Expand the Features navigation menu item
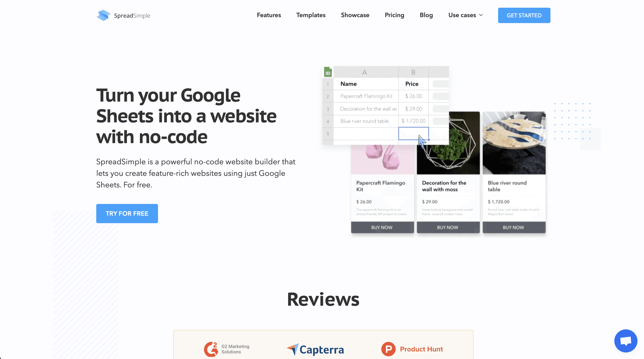The width and height of the screenshot is (644, 359). click(269, 15)
